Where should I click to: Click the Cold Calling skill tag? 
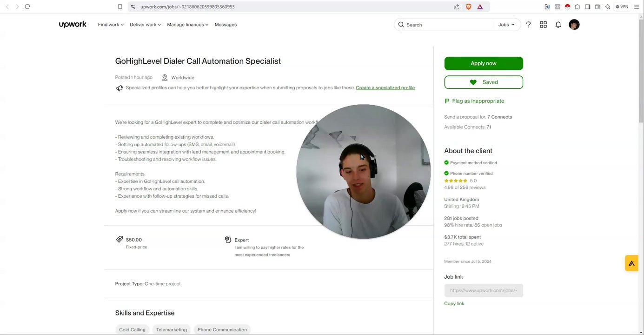click(132, 329)
